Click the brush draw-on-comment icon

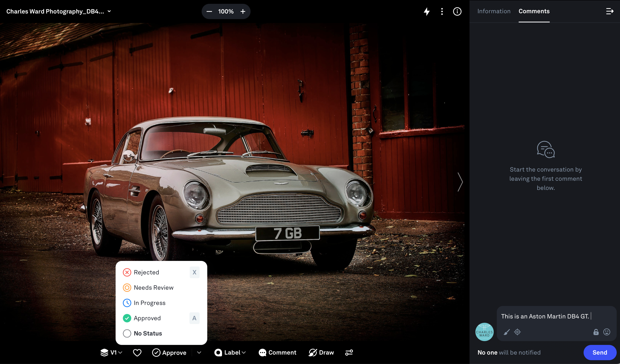pos(507,332)
